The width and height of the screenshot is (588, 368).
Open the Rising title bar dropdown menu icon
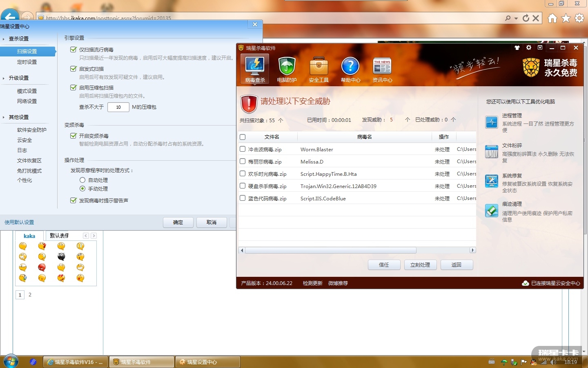540,48
